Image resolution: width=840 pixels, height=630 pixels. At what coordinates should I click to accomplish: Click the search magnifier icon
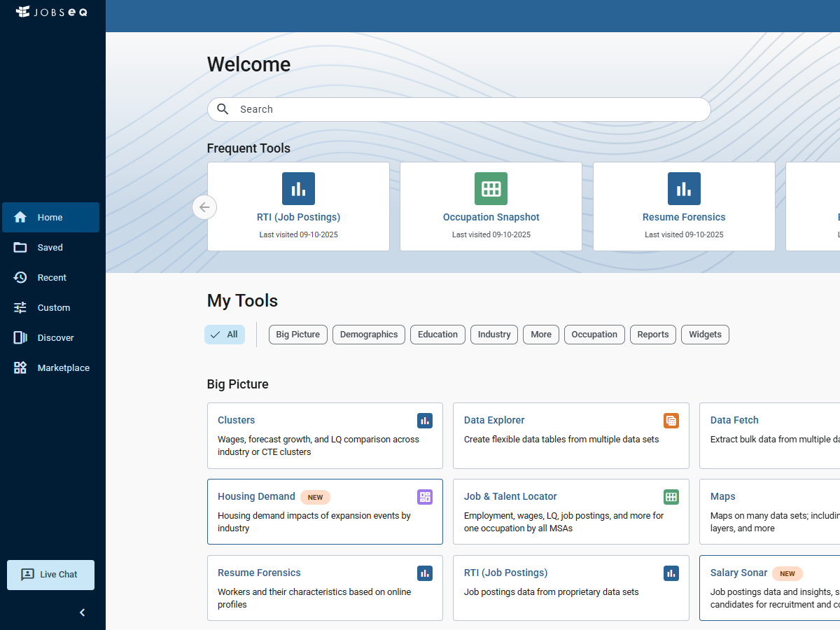(x=223, y=109)
